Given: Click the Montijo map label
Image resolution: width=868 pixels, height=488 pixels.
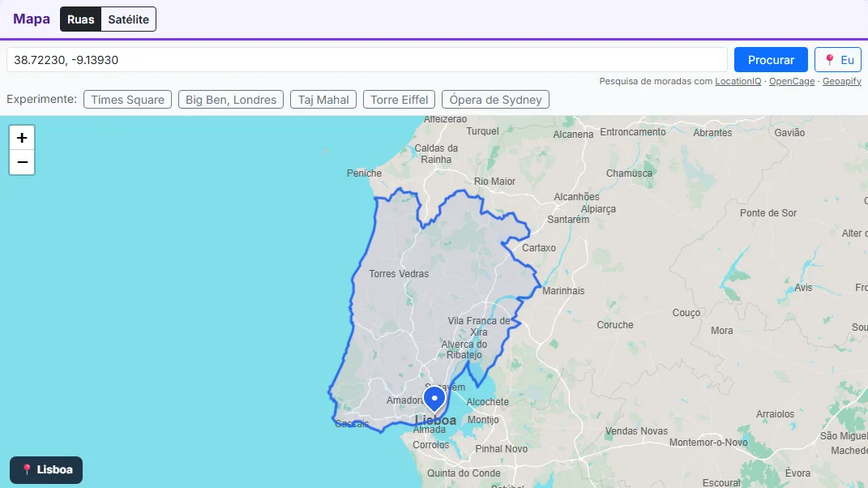Looking at the screenshot, I should [x=483, y=420].
